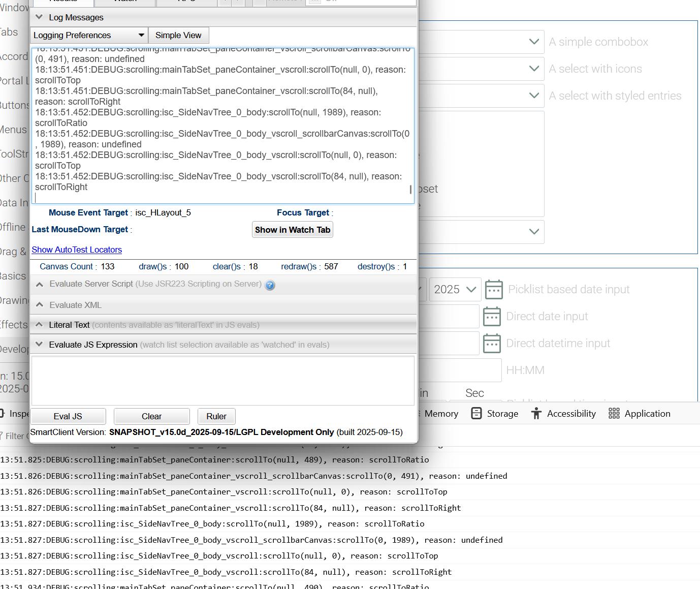This screenshot has width=700, height=589.
Task: Open the Logging Preferences dropdown
Action: click(x=89, y=35)
